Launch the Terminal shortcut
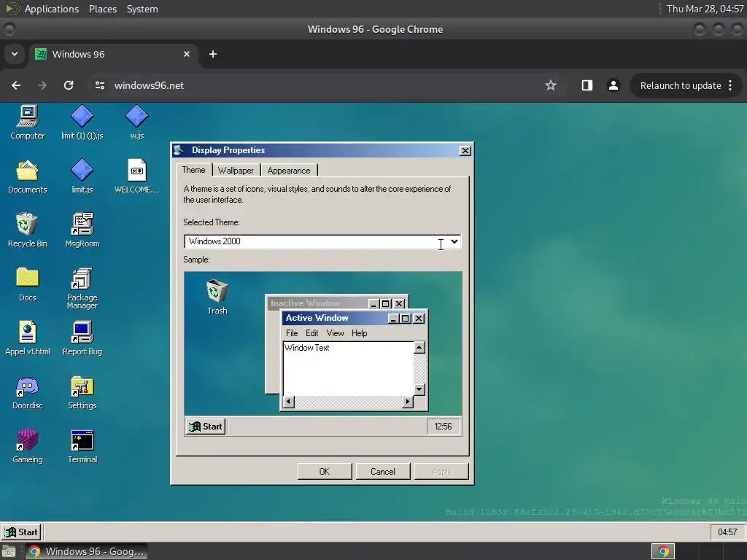The image size is (747, 560). (82, 446)
